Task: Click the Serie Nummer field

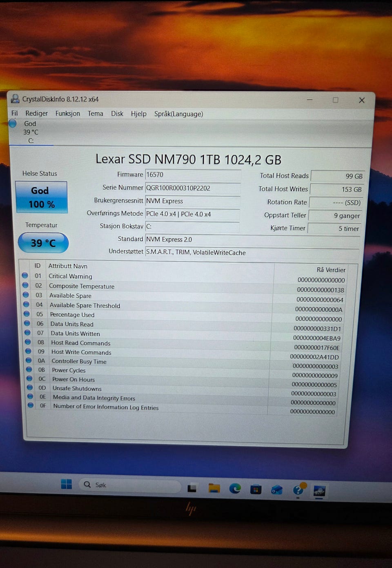Action: (x=193, y=188)
